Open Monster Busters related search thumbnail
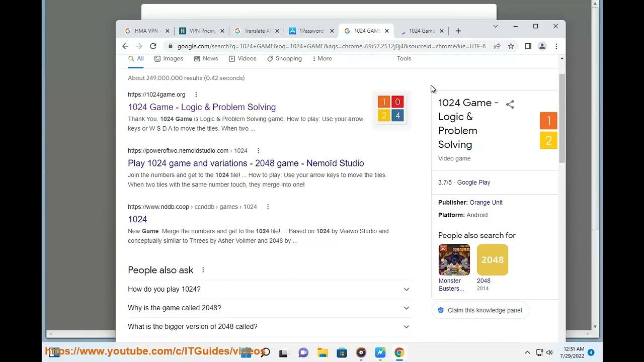The image size is (644, 362). [454, 260]
